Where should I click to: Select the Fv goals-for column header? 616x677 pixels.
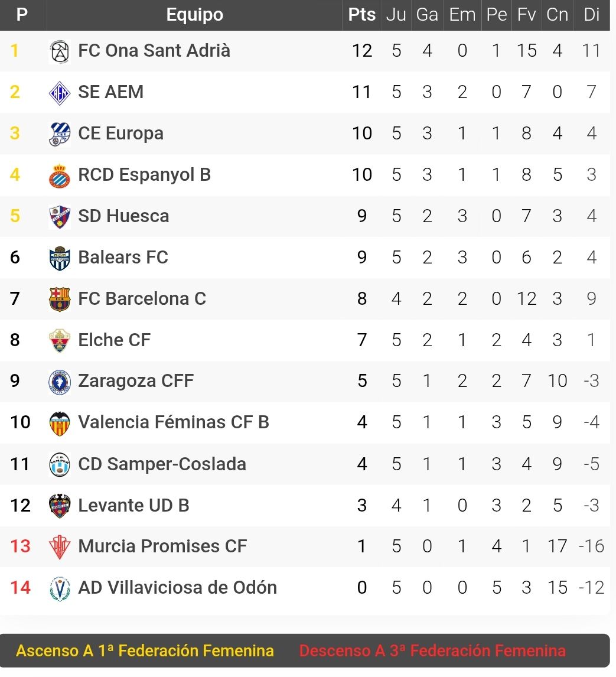pyautogui.click(x=527, y=15)
